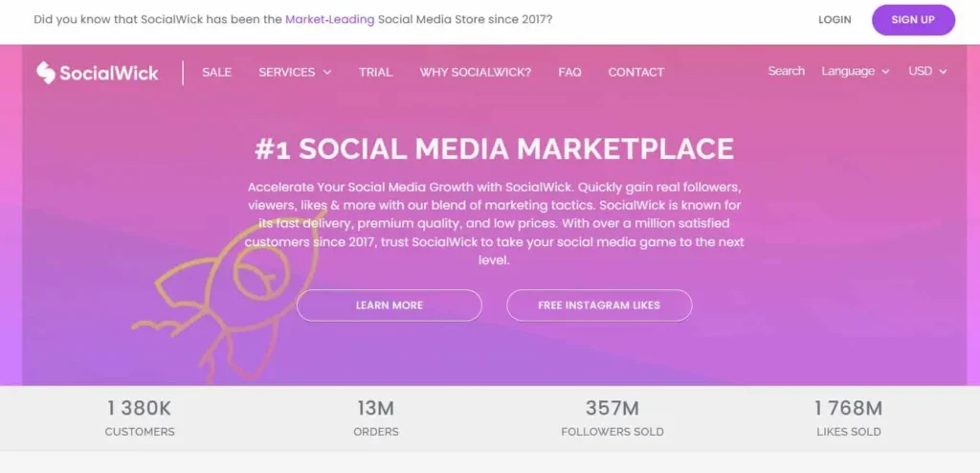Click the 1 380K Customers stat
Screen dimensions: 980x473
(140, 418)
